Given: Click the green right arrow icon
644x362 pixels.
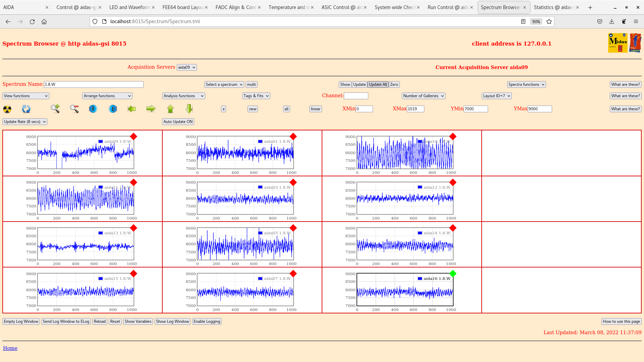Looking at the screenshot, I should point(151,109).
